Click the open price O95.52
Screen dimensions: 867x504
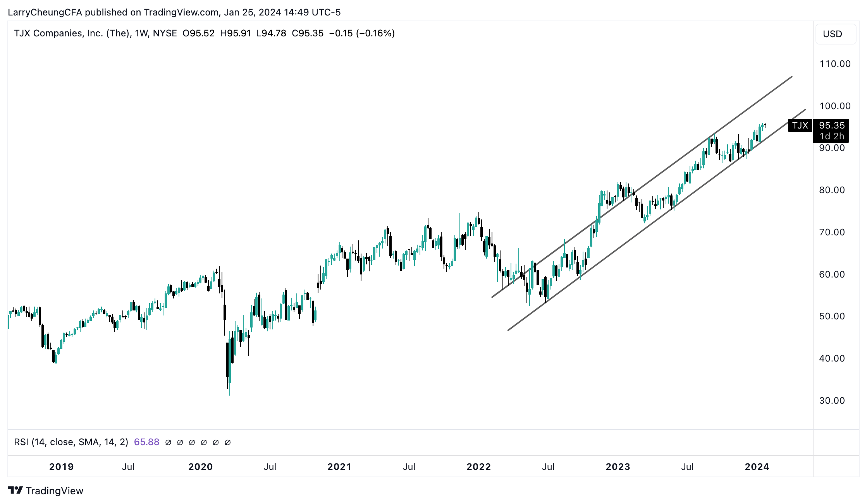[x=198, y=33]
